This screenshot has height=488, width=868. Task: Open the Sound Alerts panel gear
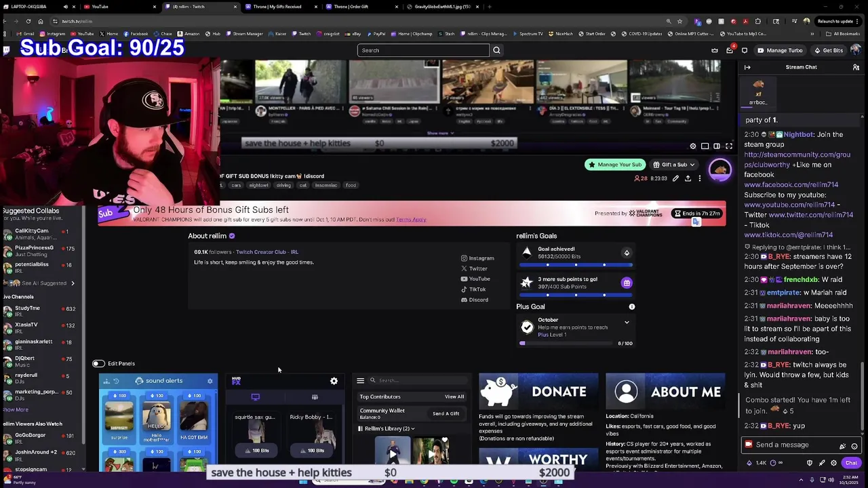point(210,381)
